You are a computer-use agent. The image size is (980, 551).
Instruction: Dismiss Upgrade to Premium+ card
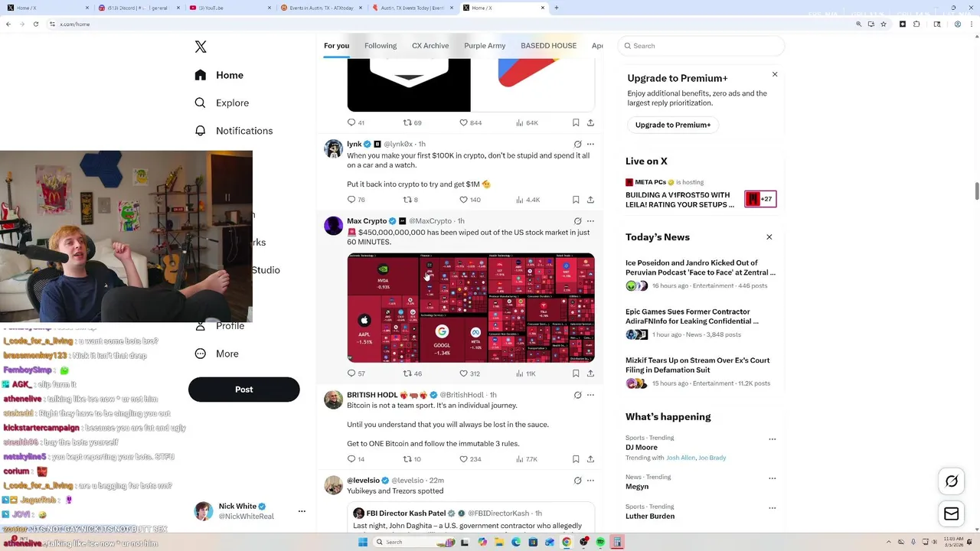pyautogui.click(x=775, y=74)
